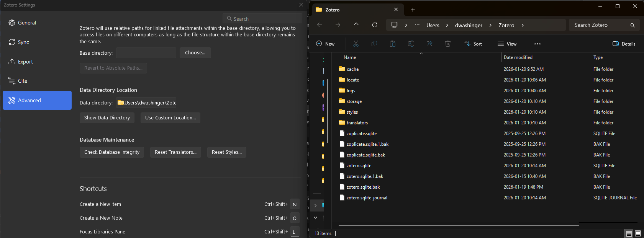Image resolution: width=644 pixels, height=238 pixels.
Task: Focus the Zotero Settings search field
Action: click(262, 19)
